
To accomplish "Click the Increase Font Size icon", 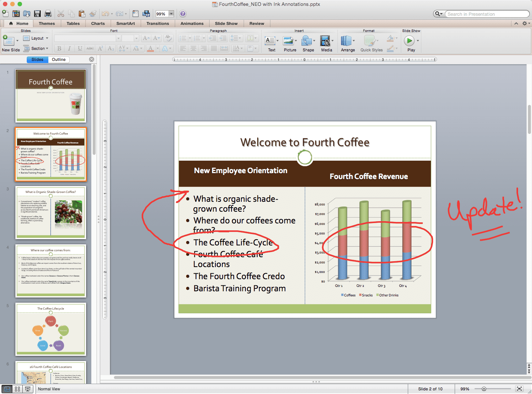I will click(x=146, y=38).
